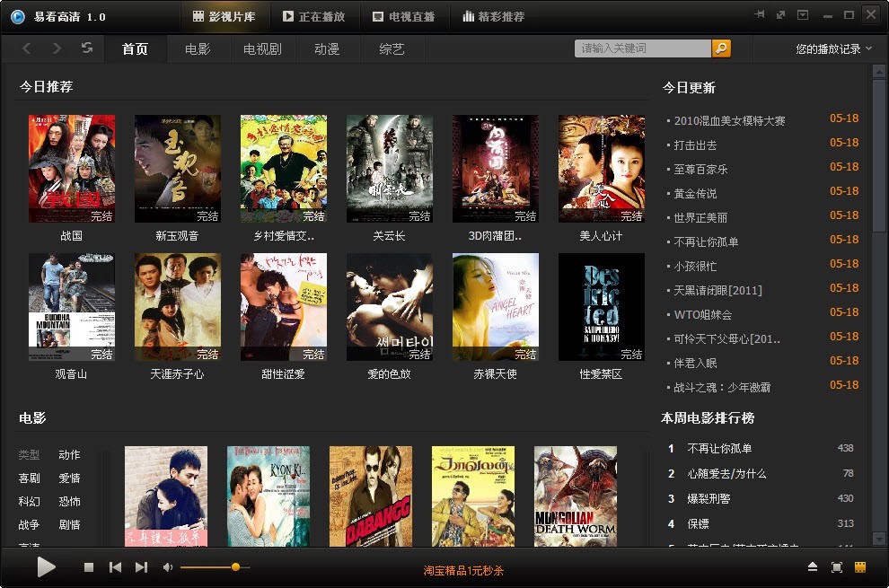Click the 易看高清 app logo
The image size is (889, 588).
(x=18, y=17)
